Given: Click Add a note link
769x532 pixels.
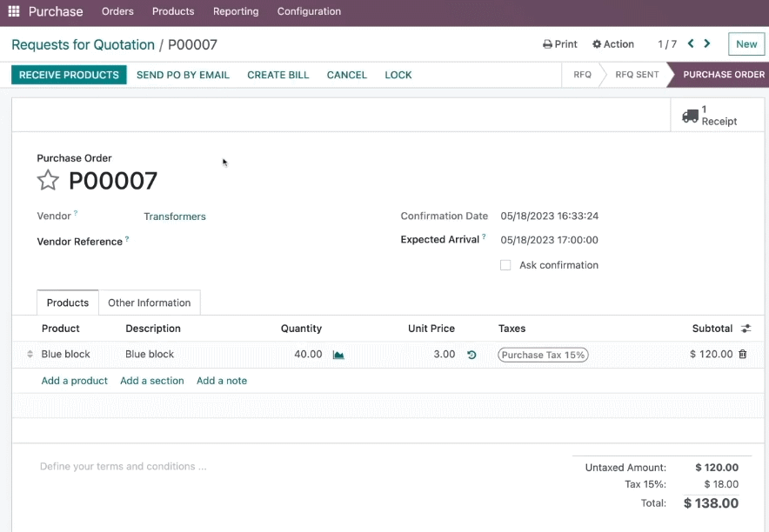Looking at the screenshot, I should 222,381.
